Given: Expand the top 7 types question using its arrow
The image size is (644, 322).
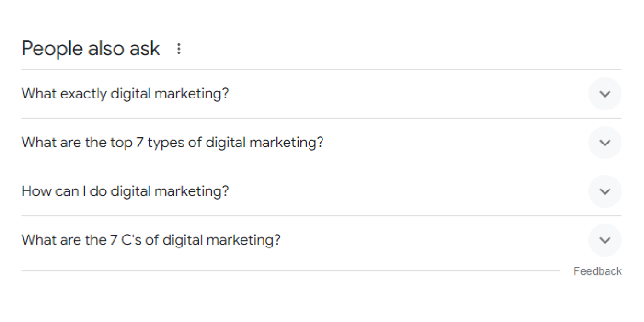Looking at the screenshot, I should pos(605,143).
